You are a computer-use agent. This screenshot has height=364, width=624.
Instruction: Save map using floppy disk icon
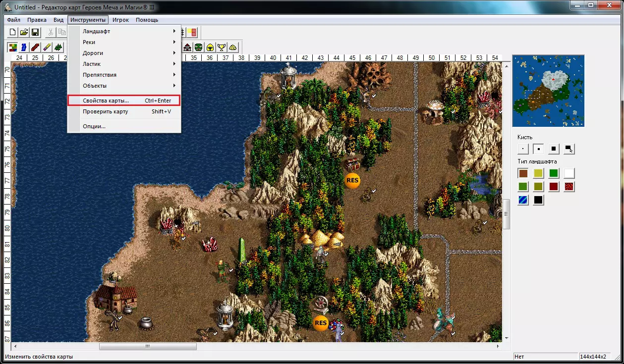35,33
